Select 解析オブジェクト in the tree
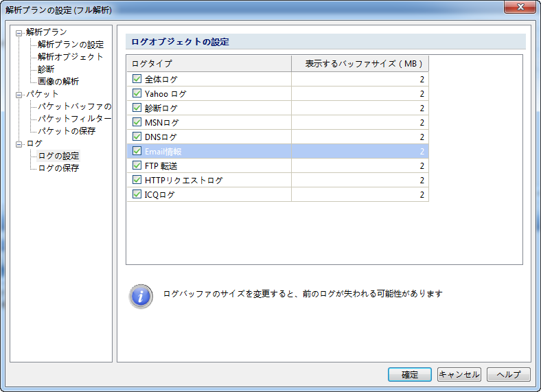The image size is (541, 392). (71, 57)
